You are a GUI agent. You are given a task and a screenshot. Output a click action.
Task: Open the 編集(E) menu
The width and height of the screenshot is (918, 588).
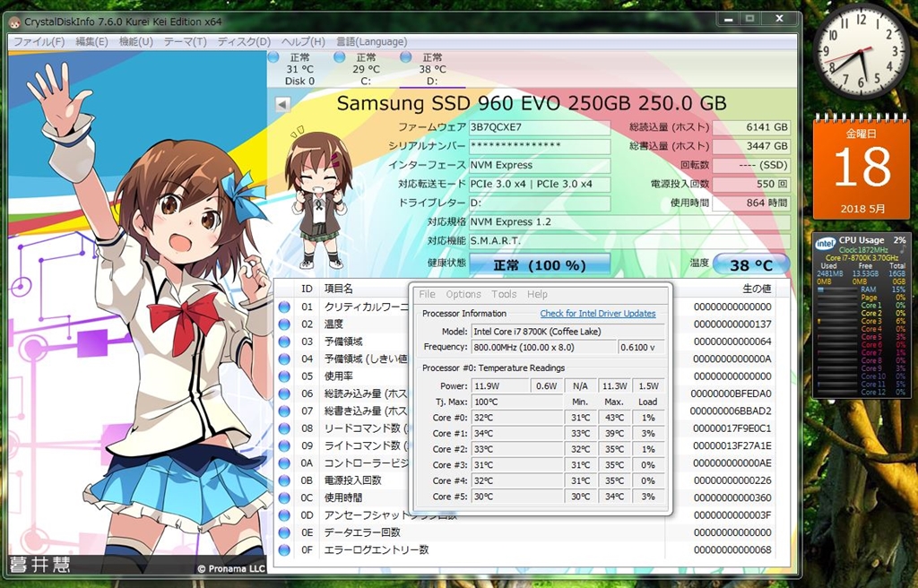(91, 41)
